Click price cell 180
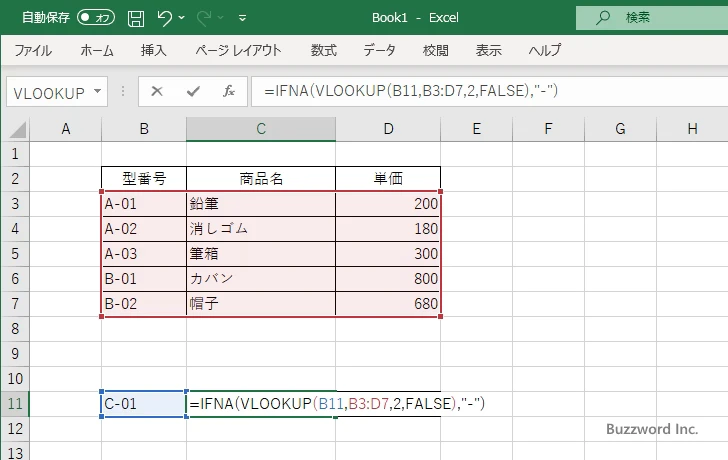 point(388,229)
